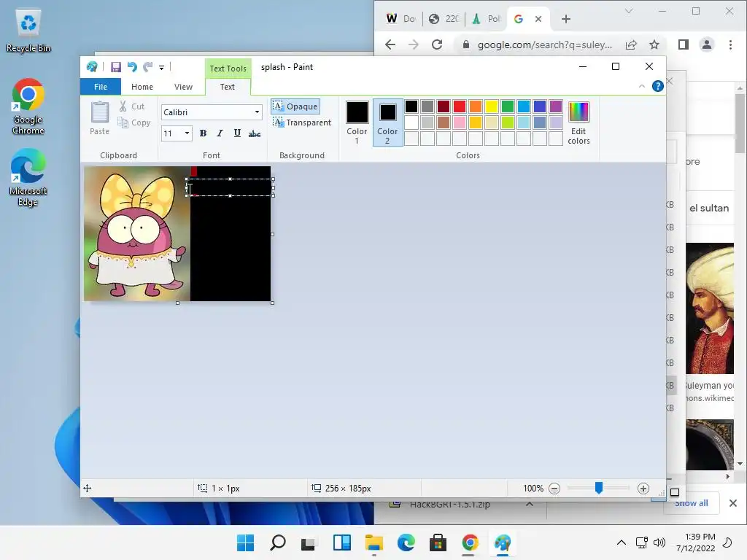Toggle strikethrough formatting

tap(255, 134)
